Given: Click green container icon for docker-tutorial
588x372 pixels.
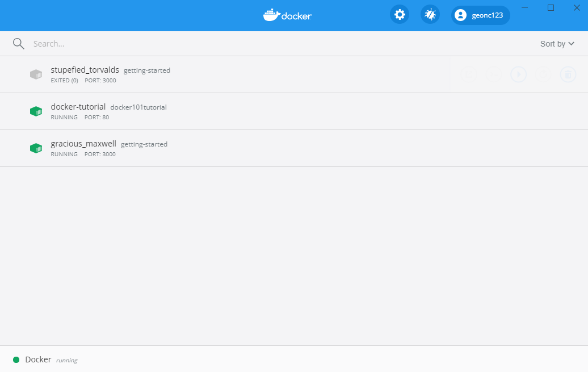Looking at the screenshot, I should (36, 111).
